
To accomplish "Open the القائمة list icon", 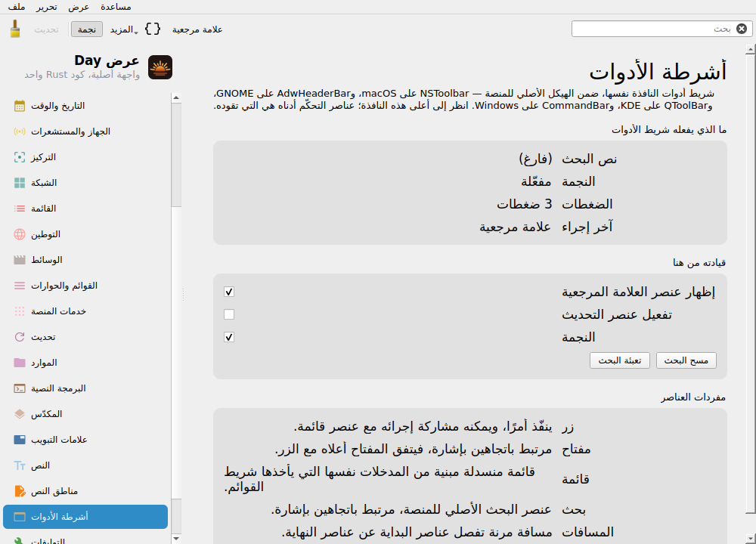I will pos(20,209).
